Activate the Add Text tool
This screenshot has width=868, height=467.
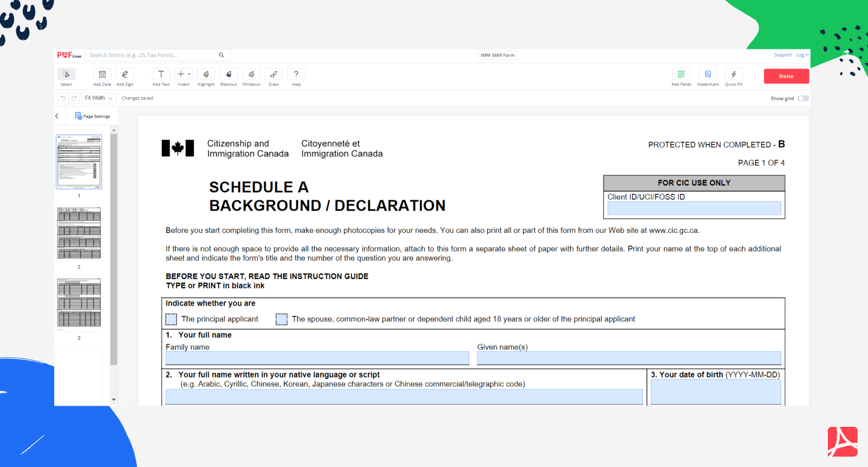pos(161,74)
